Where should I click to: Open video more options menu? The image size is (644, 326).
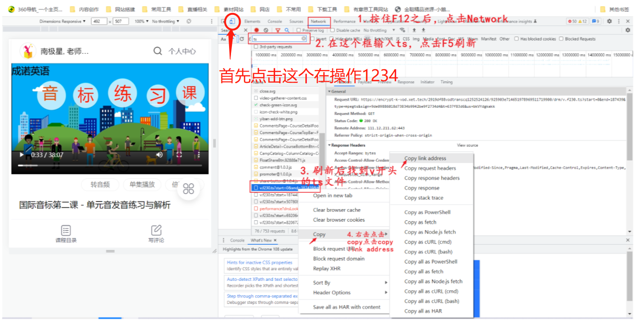click(199, 155)
